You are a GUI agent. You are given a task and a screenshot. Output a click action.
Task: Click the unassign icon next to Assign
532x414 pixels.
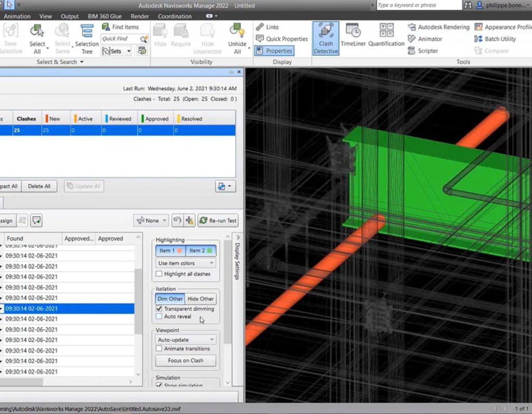click(22, 221)
